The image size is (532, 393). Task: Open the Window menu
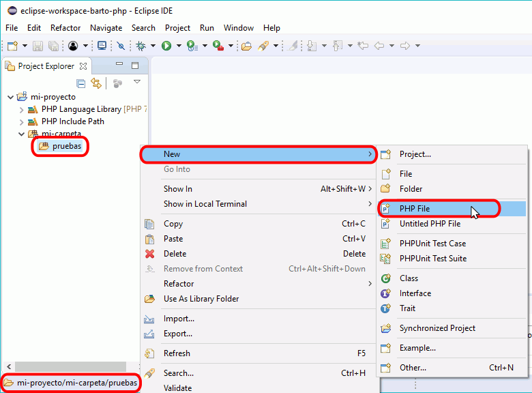[239, 28]
